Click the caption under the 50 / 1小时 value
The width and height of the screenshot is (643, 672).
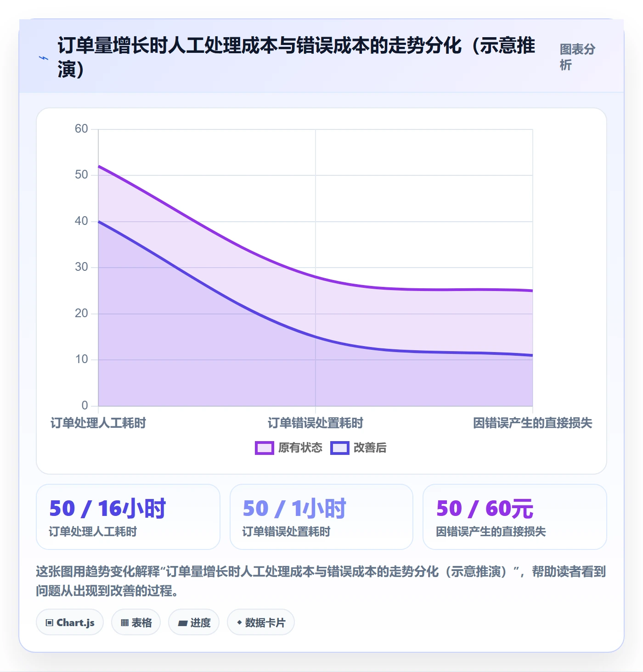286,532
